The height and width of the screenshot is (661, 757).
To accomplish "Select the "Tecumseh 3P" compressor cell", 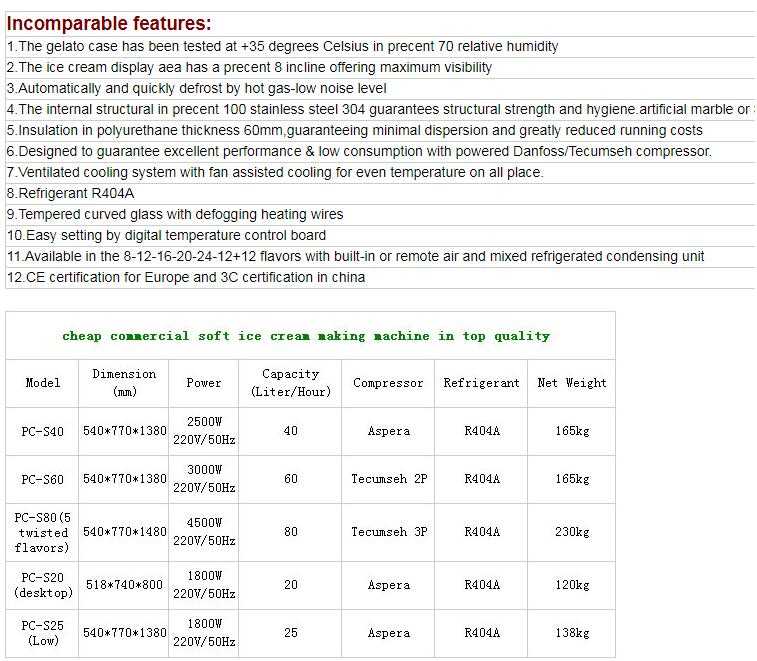I will (389, 532).
